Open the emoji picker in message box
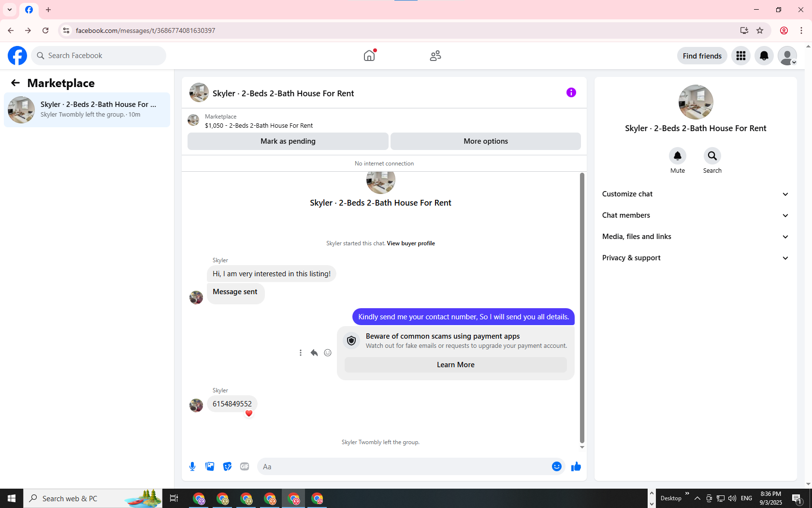Viewport: 812px width, 508px height. [x=557, y=466]
